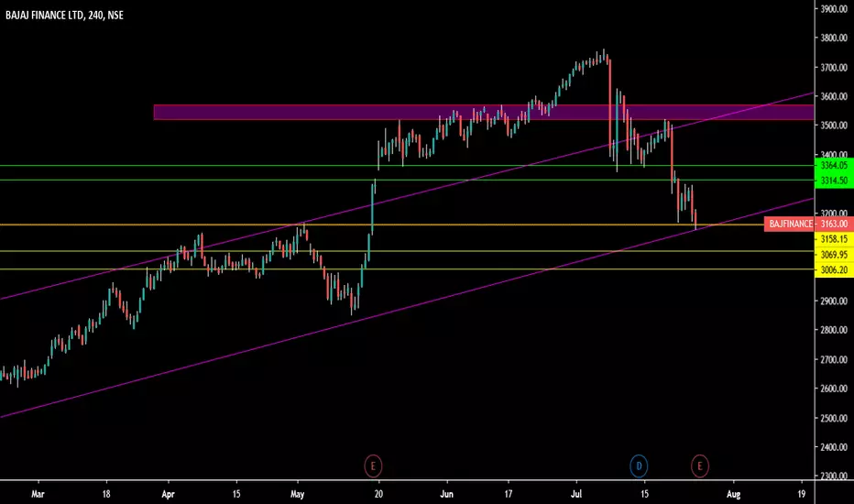Click the green 3364.05 price label

(834, 165)
